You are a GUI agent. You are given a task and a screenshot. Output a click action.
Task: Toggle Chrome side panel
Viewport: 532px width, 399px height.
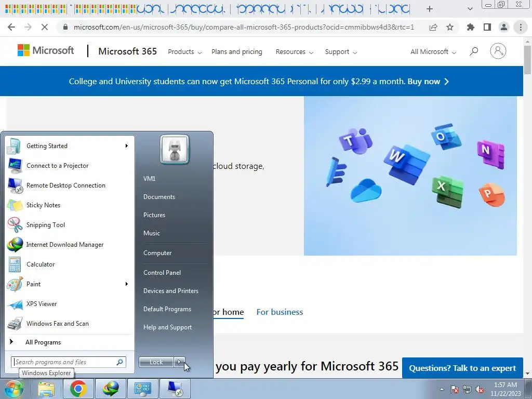[x=487, y=27]
